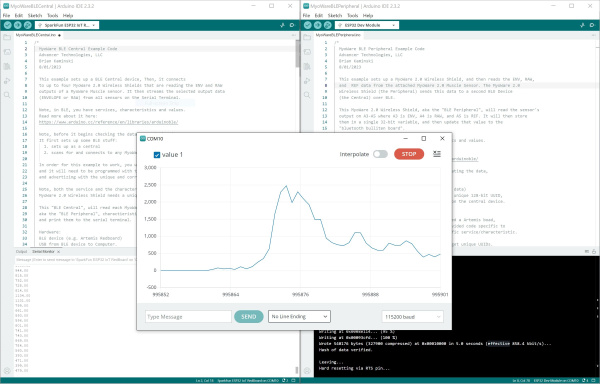This screenshot has width=600, height=384.
Task: Start debugging in the MyoWareBLECentral window
Action: click(28, 25)
